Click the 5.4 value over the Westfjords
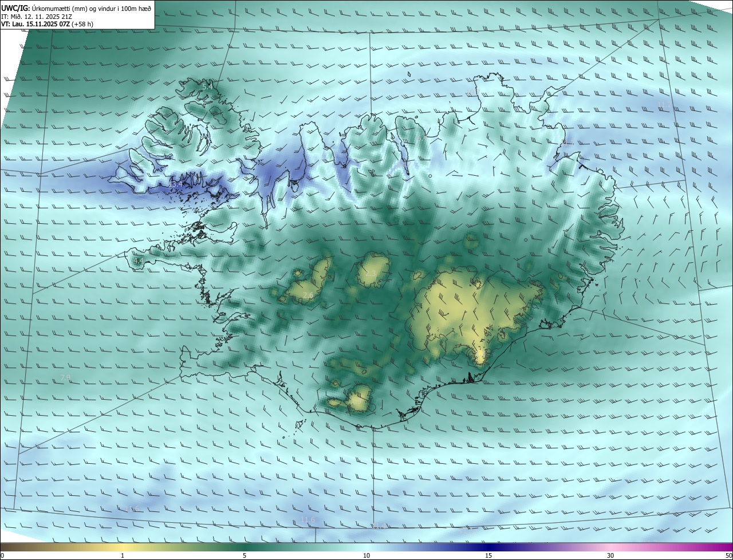The height and width of the screenshot is (560, 733). [207, 86]
